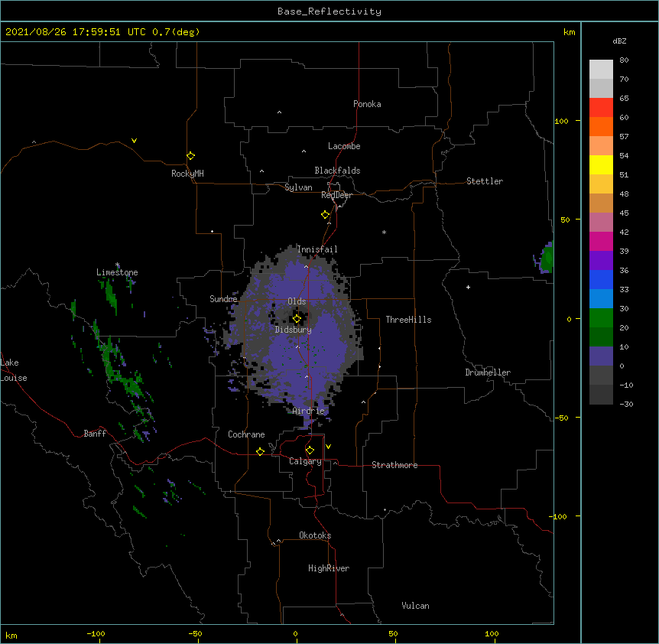The width and height of the screenshot is (659, 644).
Task: Click the Cochrane label
Action: tap(246, 434)
